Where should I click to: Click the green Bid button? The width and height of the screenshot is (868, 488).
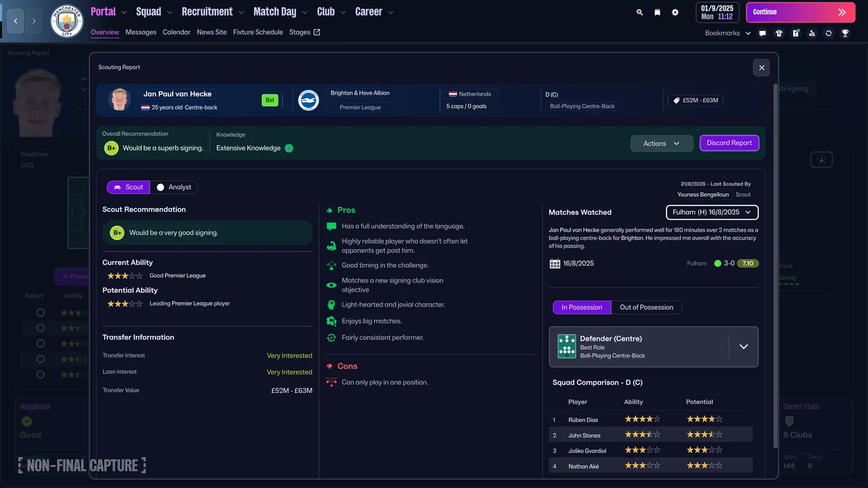click(270, 100)
